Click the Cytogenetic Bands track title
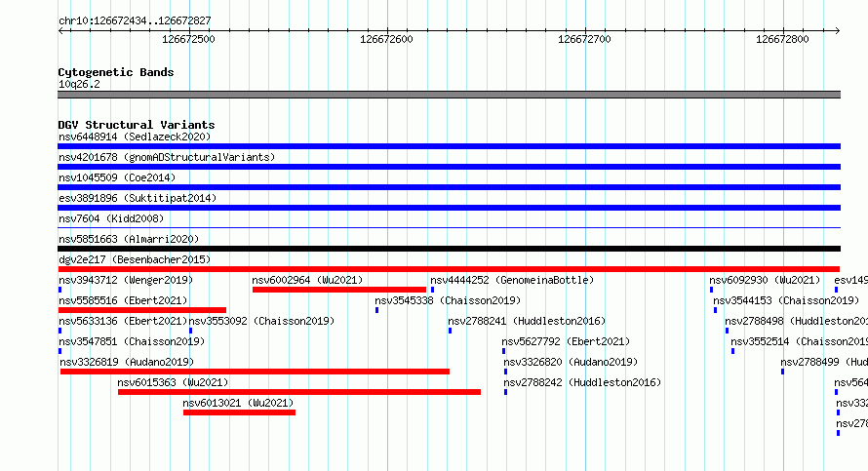The image size is (868, 471). 116,72
